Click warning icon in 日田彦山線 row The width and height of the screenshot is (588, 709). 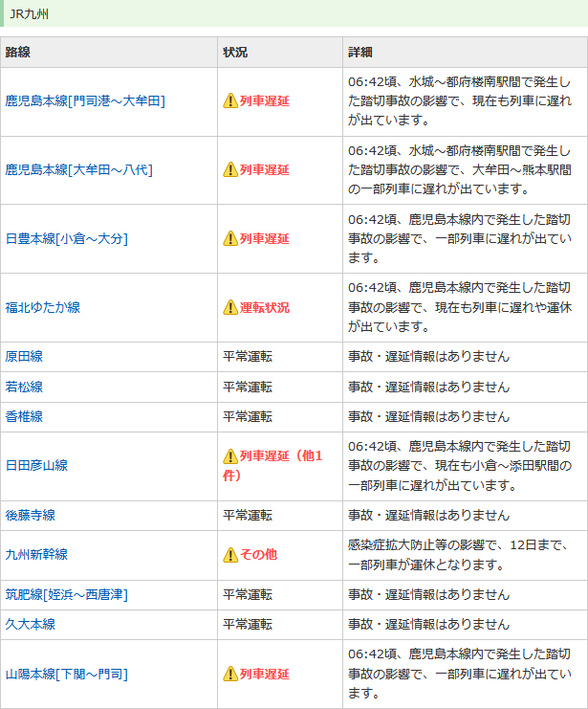[x=230, y=455]
